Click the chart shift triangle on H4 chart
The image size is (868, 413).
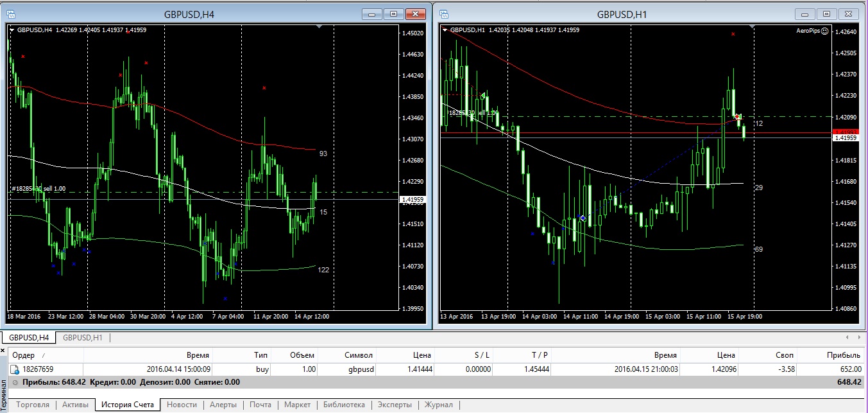click(x=319, y=27)
